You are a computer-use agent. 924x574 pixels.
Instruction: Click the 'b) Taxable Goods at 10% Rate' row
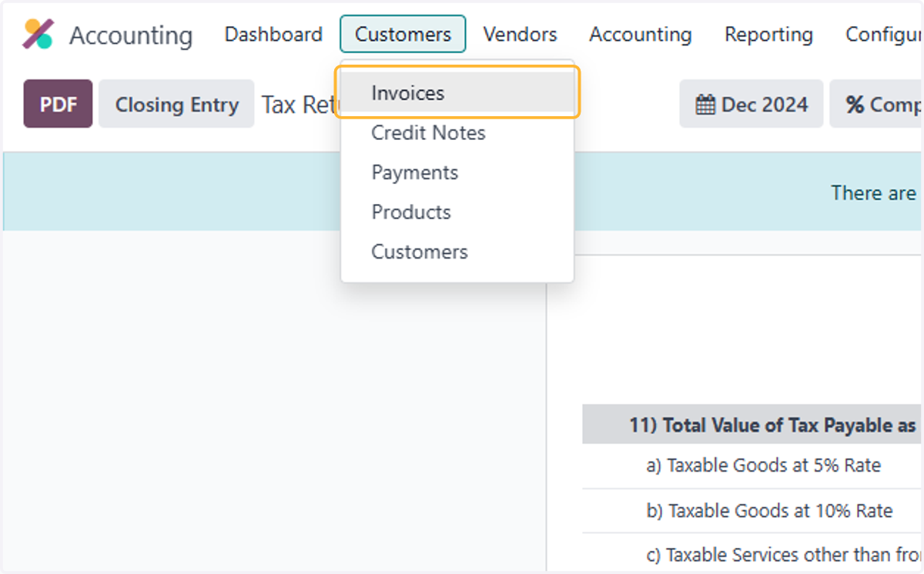753,511
